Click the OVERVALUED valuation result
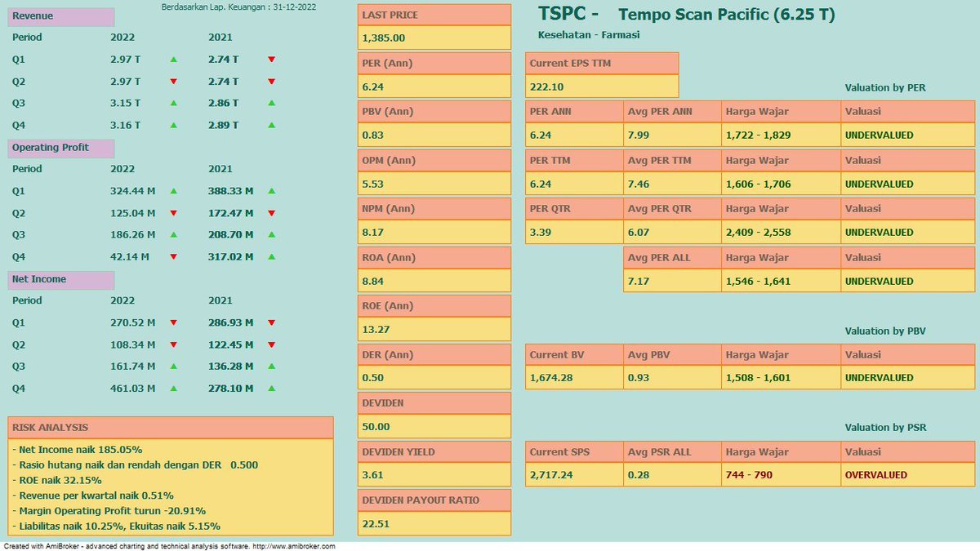This screenshot has width=980, height=551. pyautogui.click(x=908, y=474)
